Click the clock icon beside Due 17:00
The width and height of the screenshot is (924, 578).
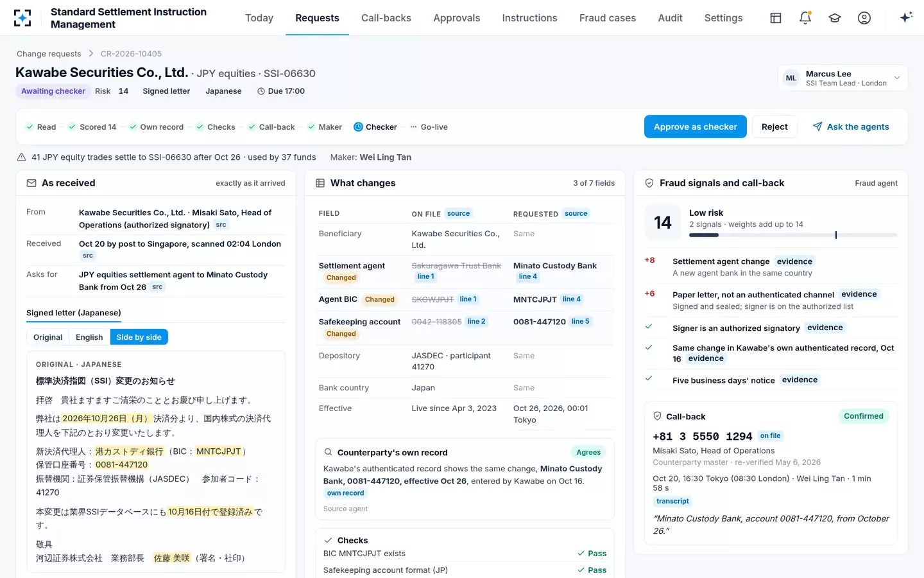pos(261,91)
